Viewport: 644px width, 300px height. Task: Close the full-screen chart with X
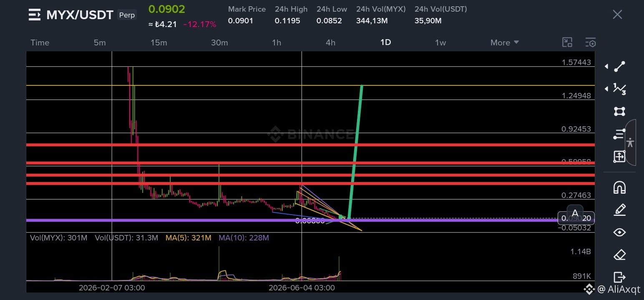pyautogui.click(x=617, y=15)
